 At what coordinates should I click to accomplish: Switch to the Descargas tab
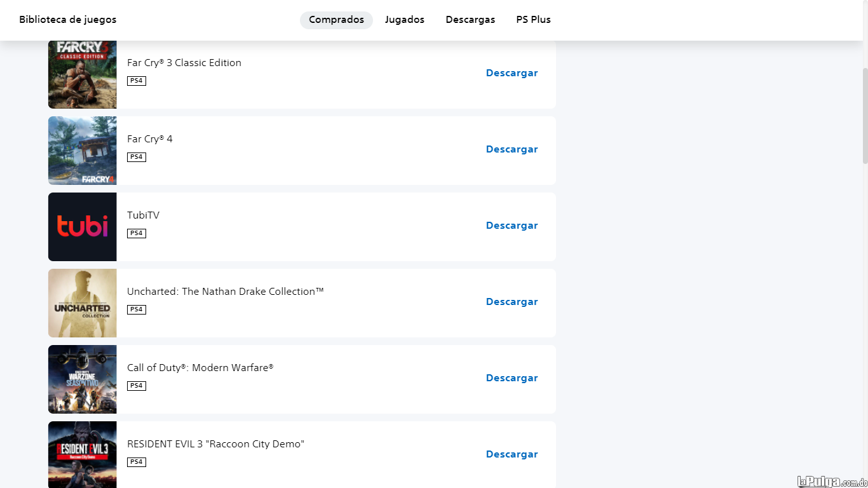470,20
